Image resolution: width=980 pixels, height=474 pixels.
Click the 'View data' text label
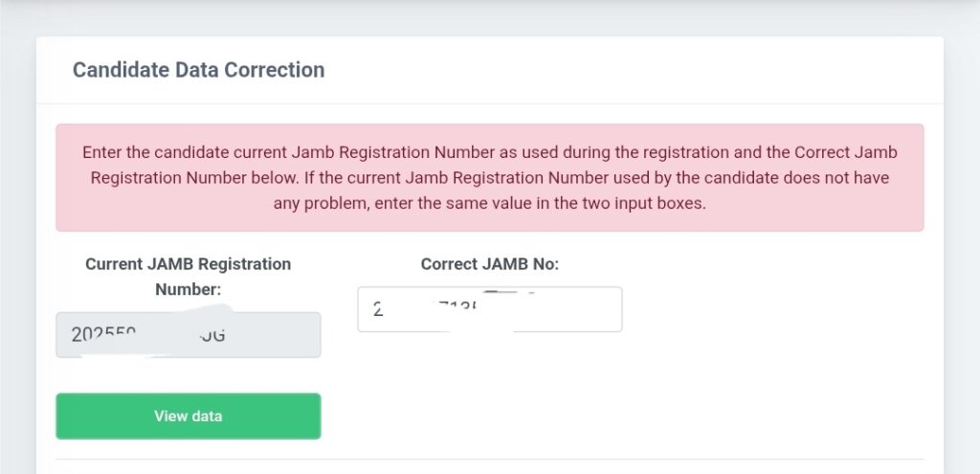tap(189, 416)
